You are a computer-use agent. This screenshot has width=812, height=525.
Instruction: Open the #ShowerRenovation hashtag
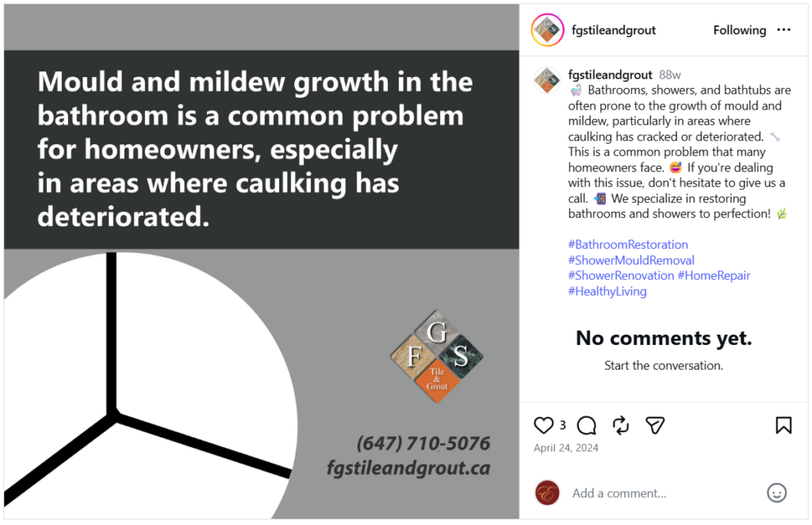pyautogui.click(x=621, y=275)
